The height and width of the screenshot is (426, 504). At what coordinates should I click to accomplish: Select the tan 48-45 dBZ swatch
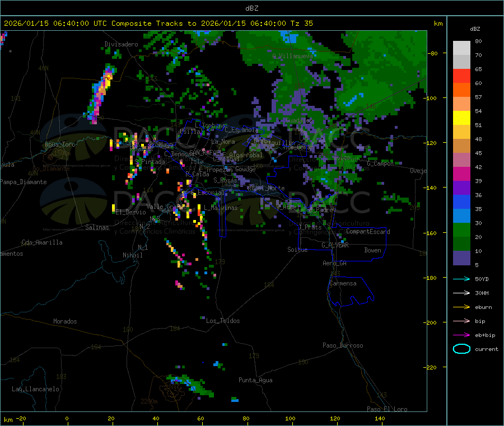pyautogui.click(x=461, y=146)
